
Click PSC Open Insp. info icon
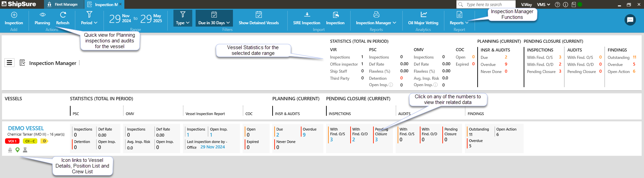coord(391,85)
